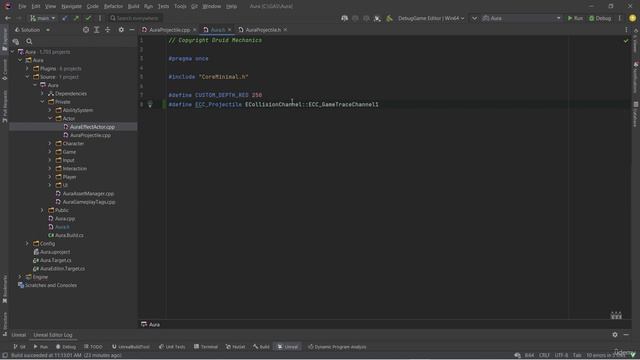The height and width of the screenshot is (360, 640).
Task: Open the File menu
Action: pos(22,7)
